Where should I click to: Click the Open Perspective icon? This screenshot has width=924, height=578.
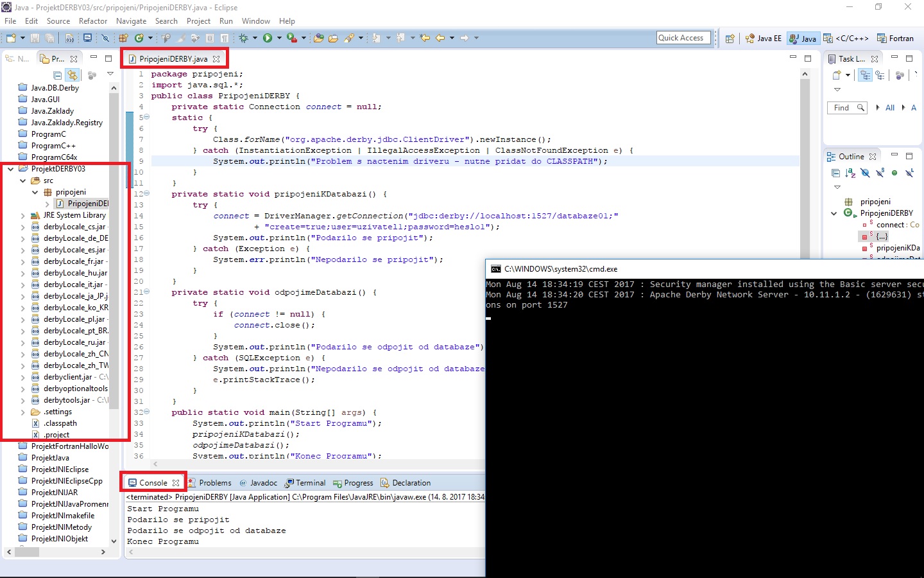tap(730, 39)
